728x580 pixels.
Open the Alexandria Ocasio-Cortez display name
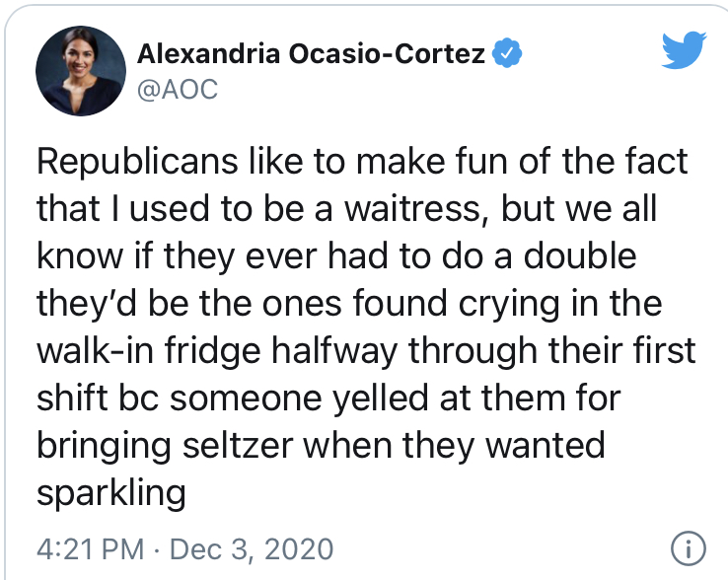coord(311,54)
